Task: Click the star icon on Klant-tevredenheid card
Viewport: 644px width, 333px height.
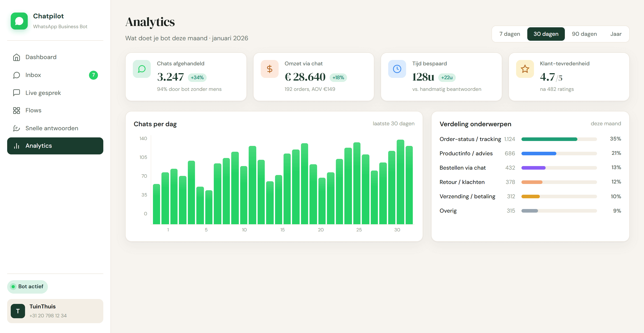Action: tap(525, 69)
